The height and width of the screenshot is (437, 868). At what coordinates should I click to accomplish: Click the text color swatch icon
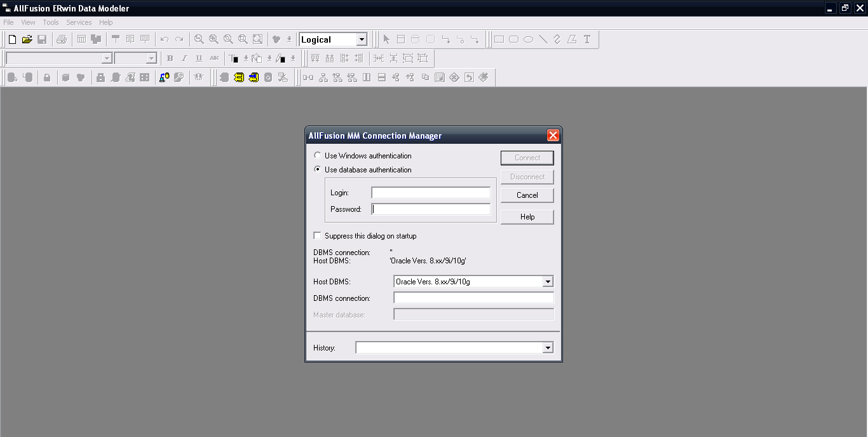[x=234, y=59]
